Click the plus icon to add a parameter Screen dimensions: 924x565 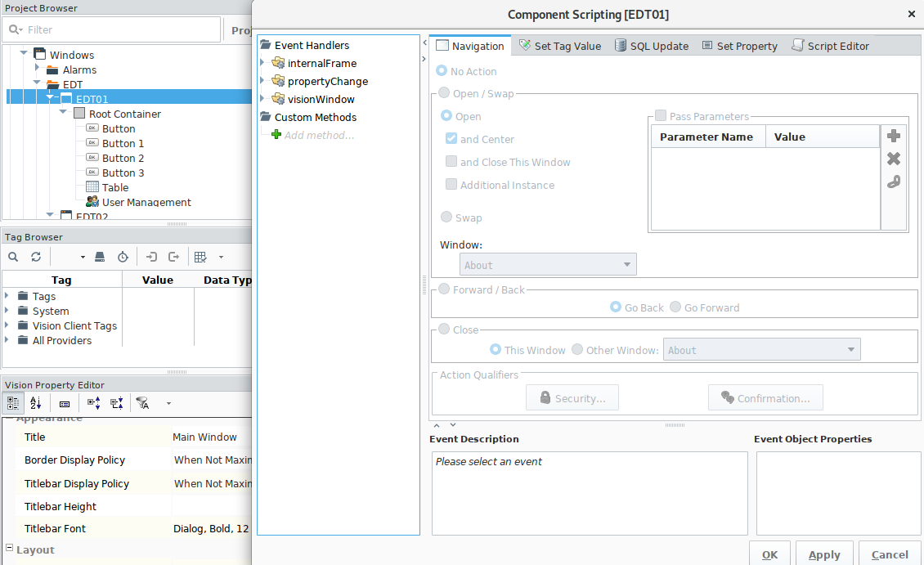[894, 137]
